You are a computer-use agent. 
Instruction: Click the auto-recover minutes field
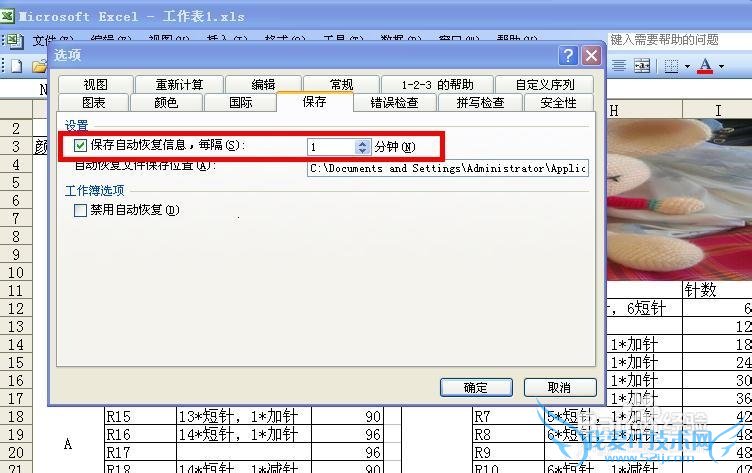tap(332, 146)
